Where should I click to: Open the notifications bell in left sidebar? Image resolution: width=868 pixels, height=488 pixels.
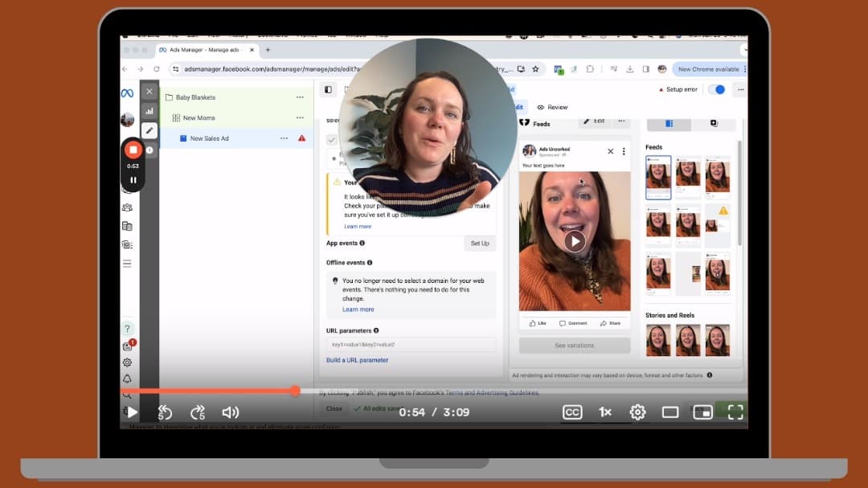point(127,379)
